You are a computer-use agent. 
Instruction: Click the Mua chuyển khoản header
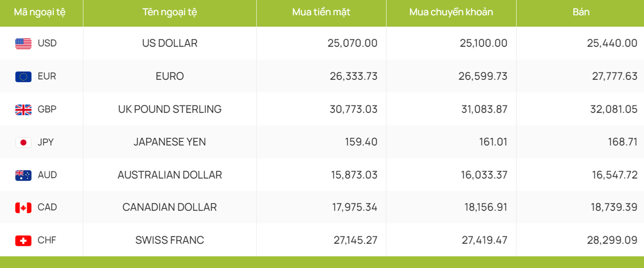pyautogui.click(x=451, y=12)
